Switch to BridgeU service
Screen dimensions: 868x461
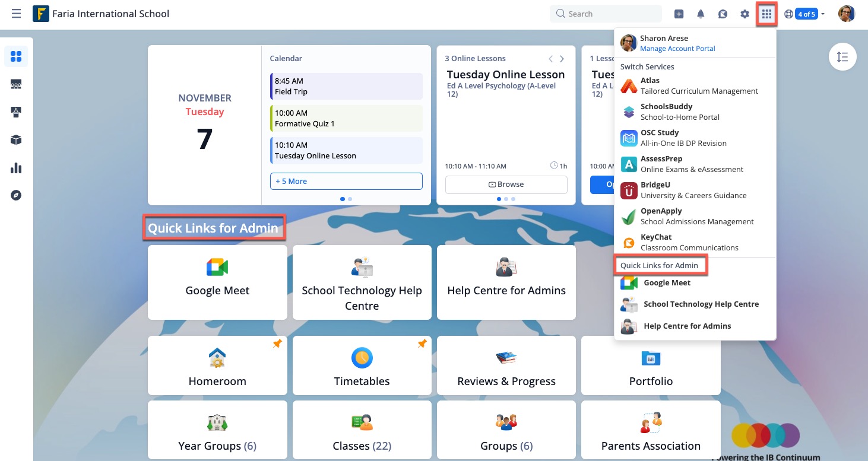(695, 190)
